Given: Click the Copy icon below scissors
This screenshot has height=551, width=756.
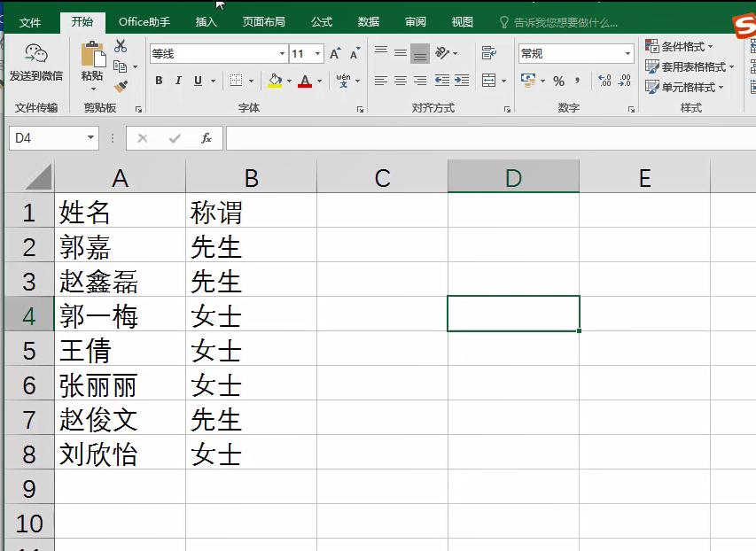Looking at the screenshot, I should tap(119, 65).
